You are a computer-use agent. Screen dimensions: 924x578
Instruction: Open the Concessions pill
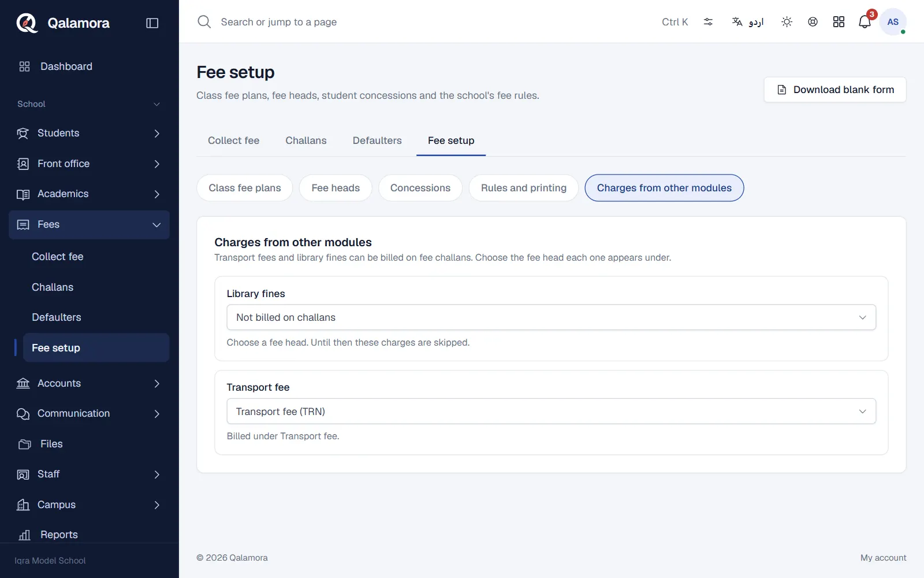[x=420, y=188]
